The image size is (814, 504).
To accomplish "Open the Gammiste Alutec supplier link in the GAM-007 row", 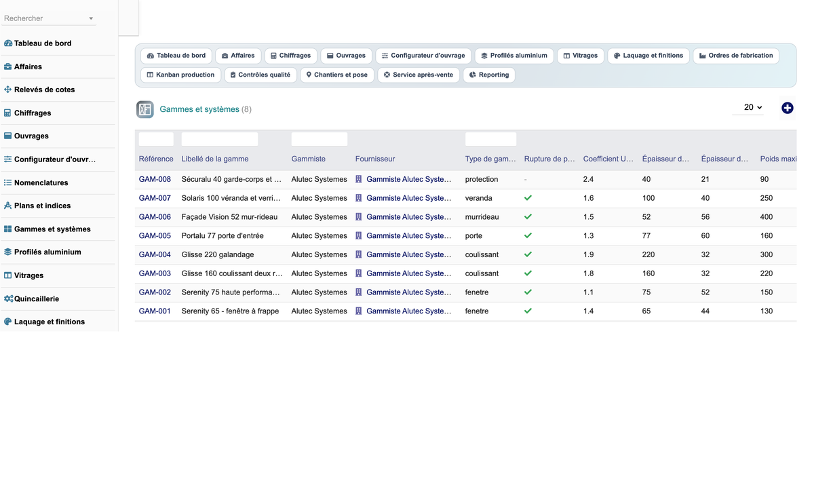I will coord(408,198).
